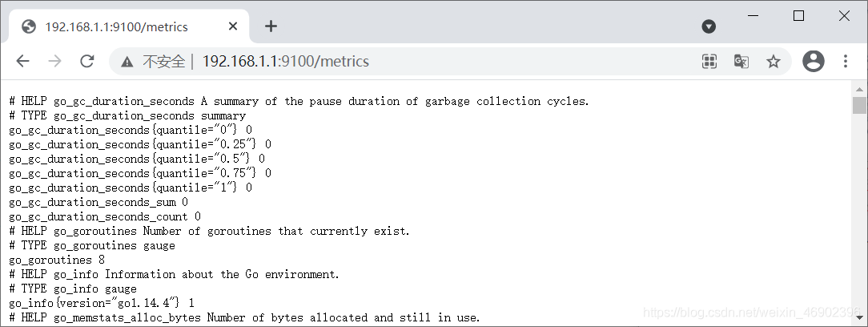
Task: Select the 192.168.1.1:9100/metrics tab
Action: click(x=129, y=26)
